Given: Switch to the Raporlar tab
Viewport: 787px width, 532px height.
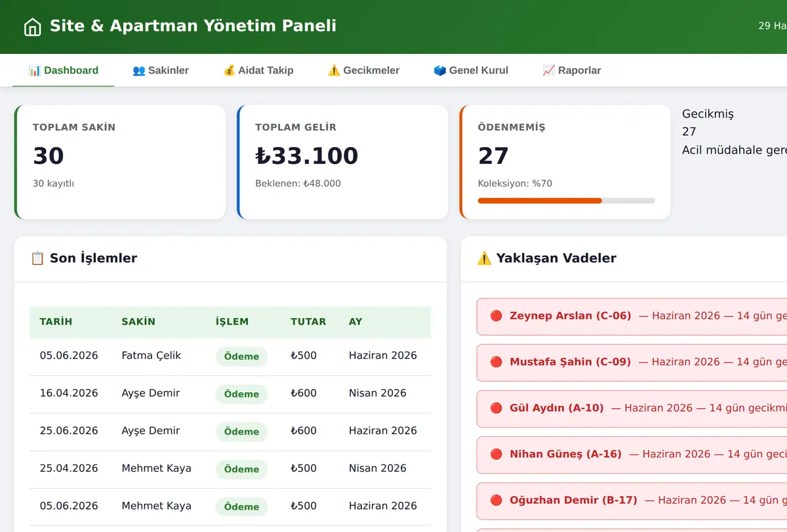Looking at the screenshot, I should 572,70.
